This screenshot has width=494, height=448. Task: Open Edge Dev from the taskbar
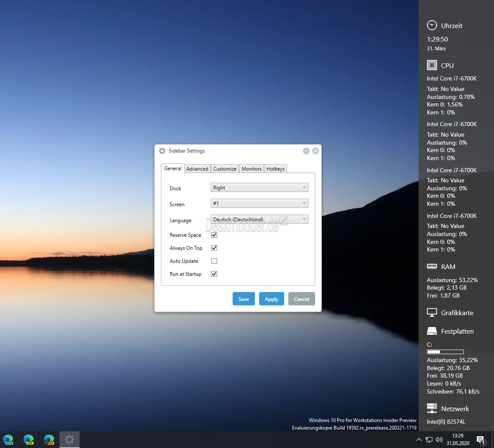[x=28, y=440]
